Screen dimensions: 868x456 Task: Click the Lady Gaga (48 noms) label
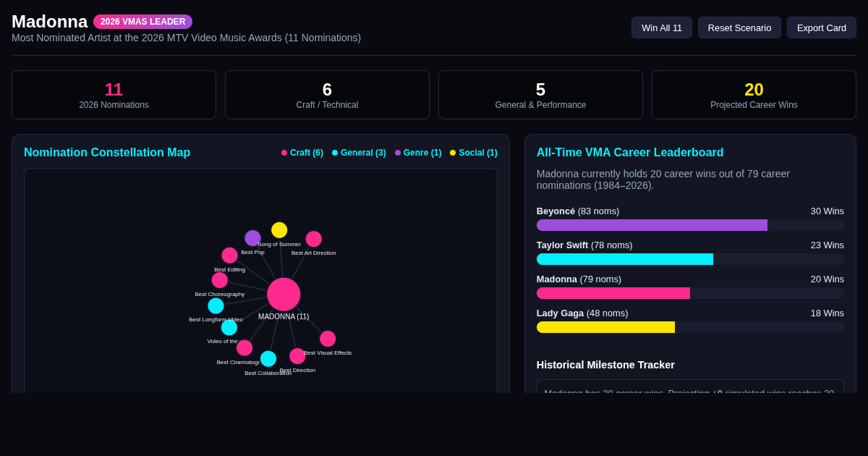point(582,313)
